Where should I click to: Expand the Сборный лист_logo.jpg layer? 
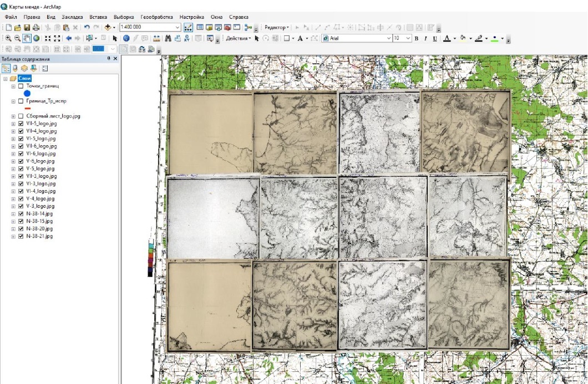point(13,116)
